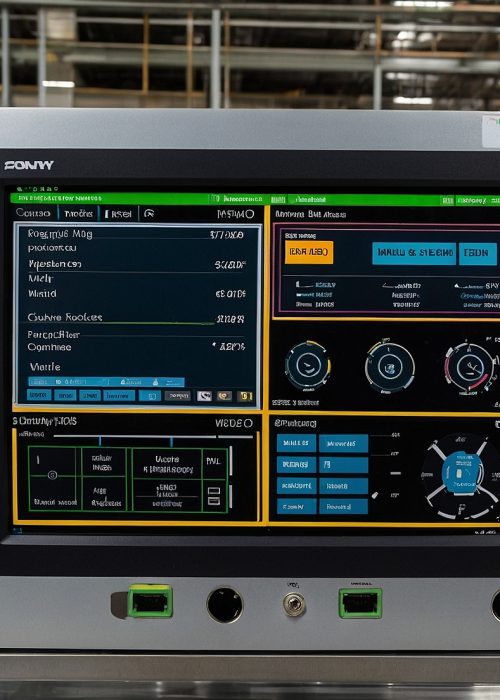Click the white pointer on the vertical scale beside the blue buttons

pos(375,495)
